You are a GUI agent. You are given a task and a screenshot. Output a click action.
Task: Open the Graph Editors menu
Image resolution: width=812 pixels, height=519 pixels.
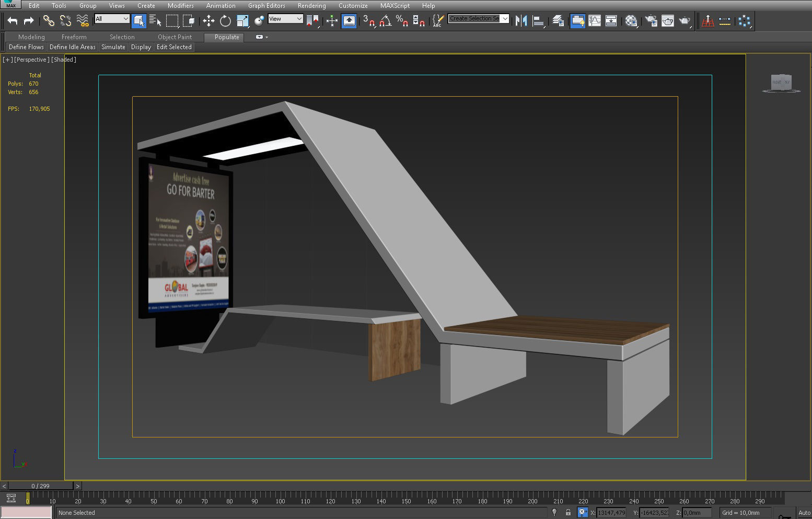(x=266, y=6)
